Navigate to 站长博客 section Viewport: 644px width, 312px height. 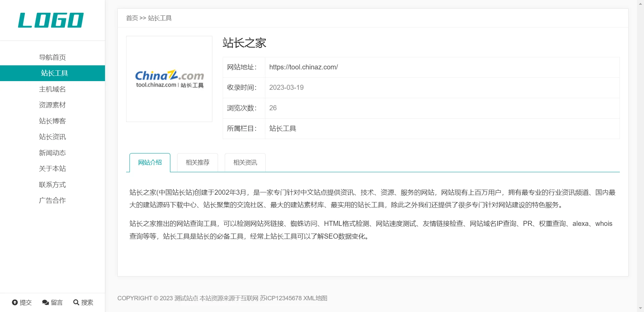(52, 121)
